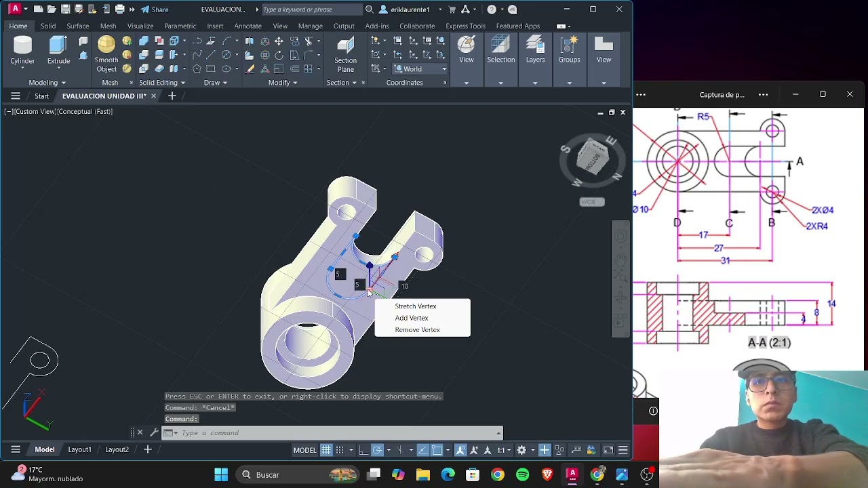The height and width of the screenshot is (488, 868).
Task: Choose the Polygon draw tool
Action: pos(197,68)
